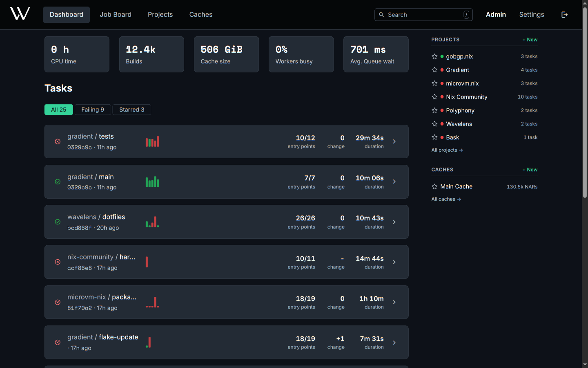Viewport: 588px width, 368px height.
Task: Open the Admin page
Action: click(496, 15)
